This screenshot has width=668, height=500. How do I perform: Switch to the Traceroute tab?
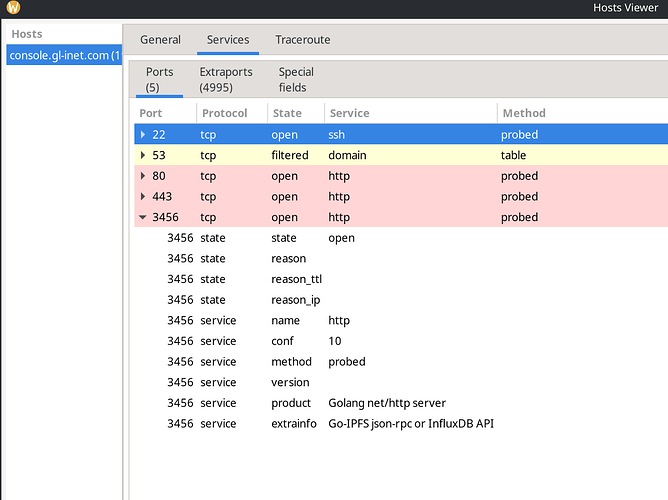pos(302,40)
